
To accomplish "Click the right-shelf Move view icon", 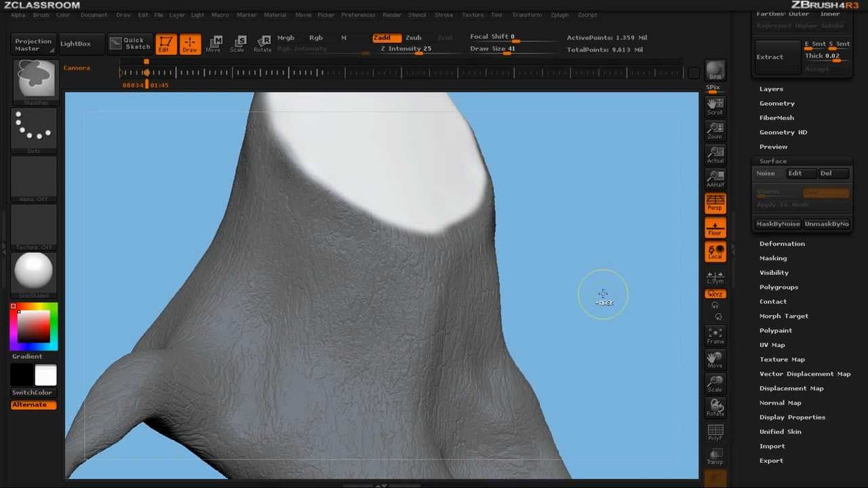I will tap(715, 360).
